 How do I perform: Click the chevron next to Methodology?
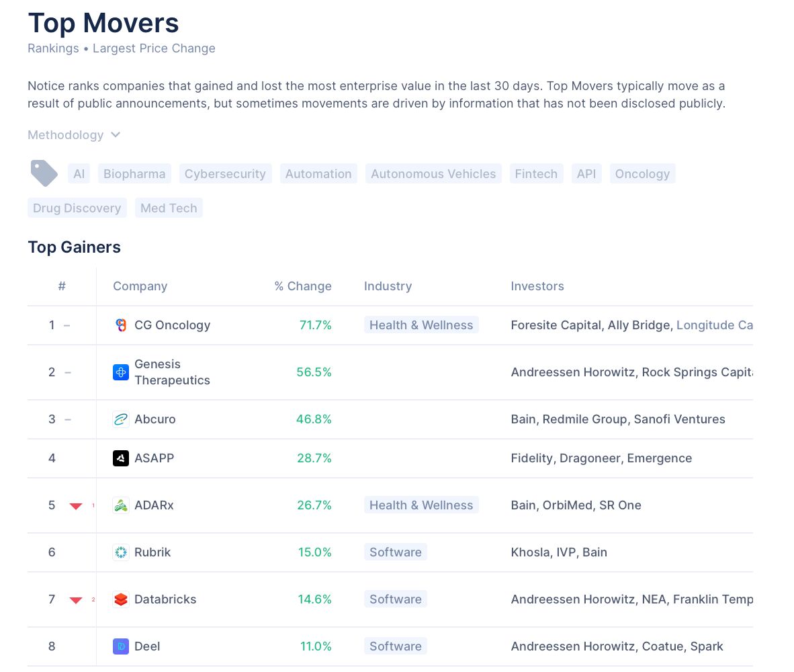click(x=116, y=134)
